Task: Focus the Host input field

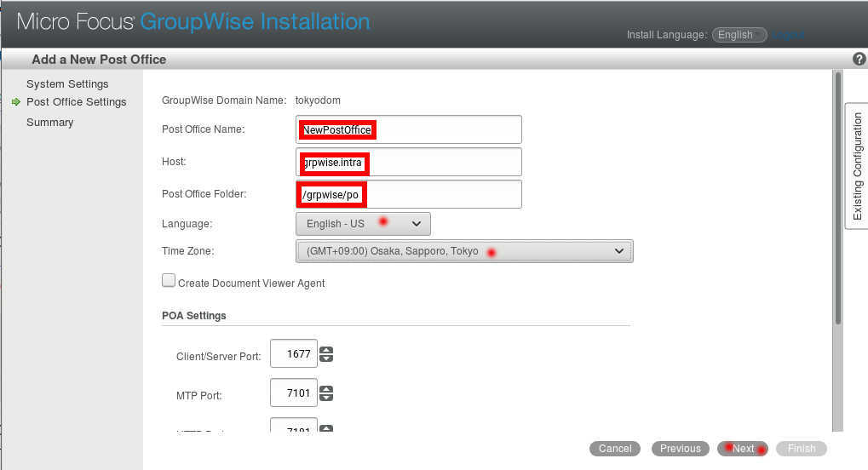Action: pyautogui.click(x=409, y=163)
